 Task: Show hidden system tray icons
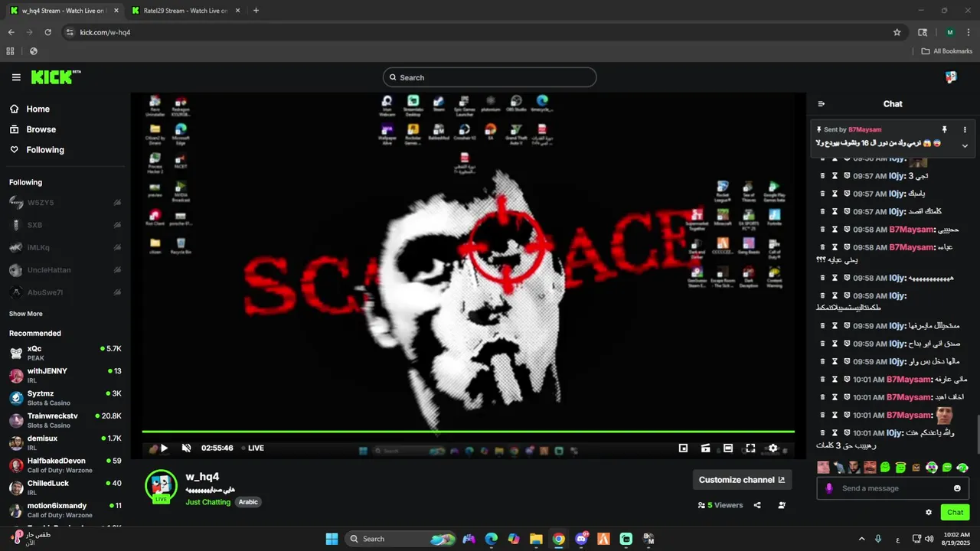(861, 539)
